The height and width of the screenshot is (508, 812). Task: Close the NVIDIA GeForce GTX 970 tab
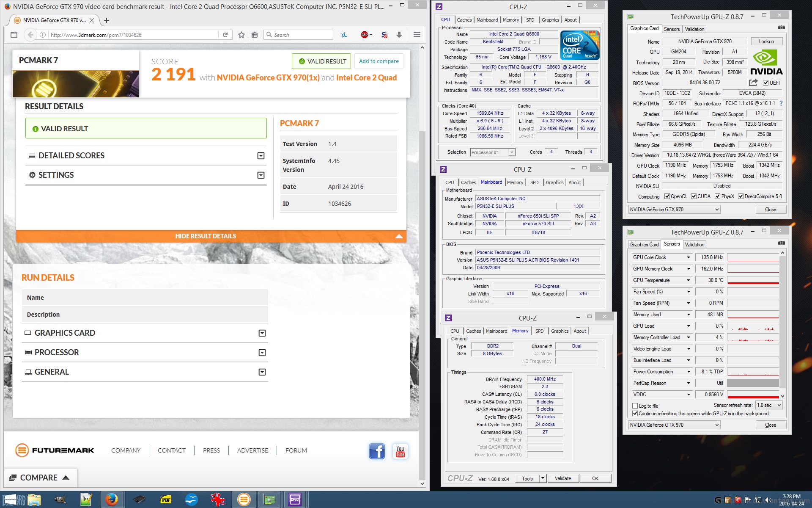pos(92,20)
